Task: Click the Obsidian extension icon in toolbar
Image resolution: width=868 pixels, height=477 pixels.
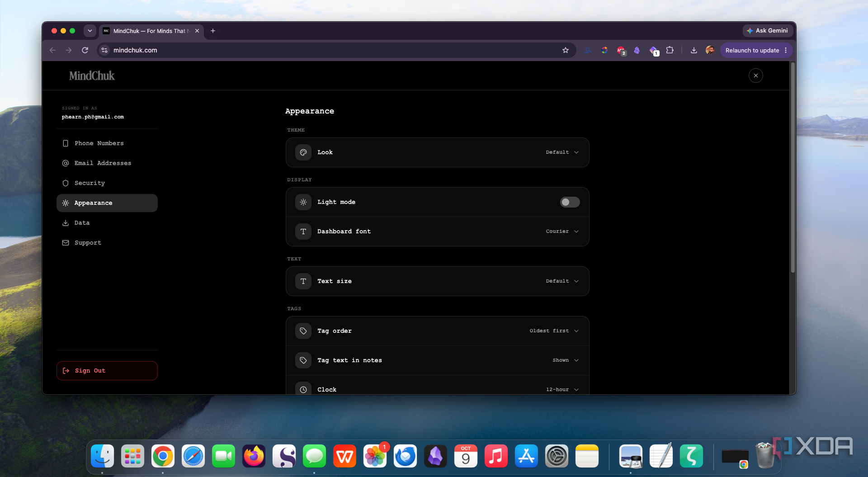Action: (x=637, y=50)
